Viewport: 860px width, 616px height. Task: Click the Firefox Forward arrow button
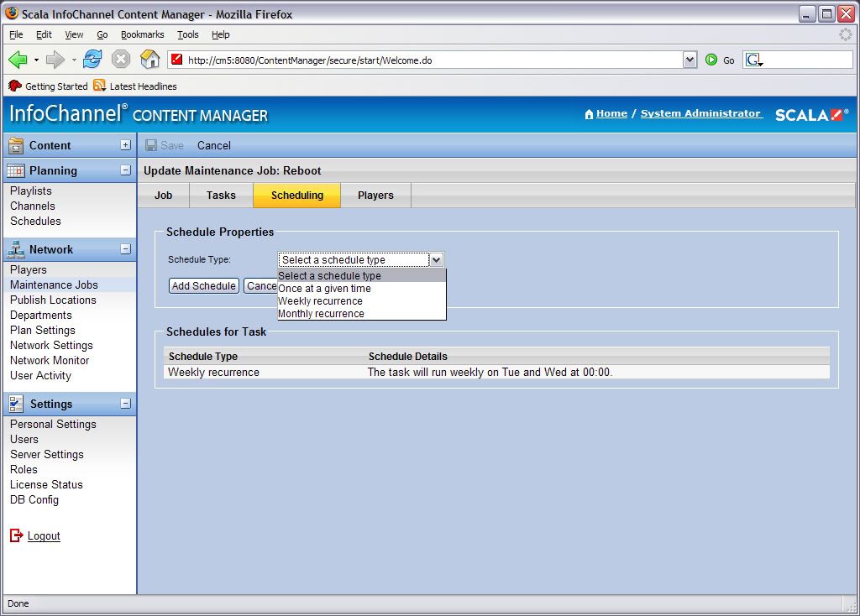pos(55,60)
